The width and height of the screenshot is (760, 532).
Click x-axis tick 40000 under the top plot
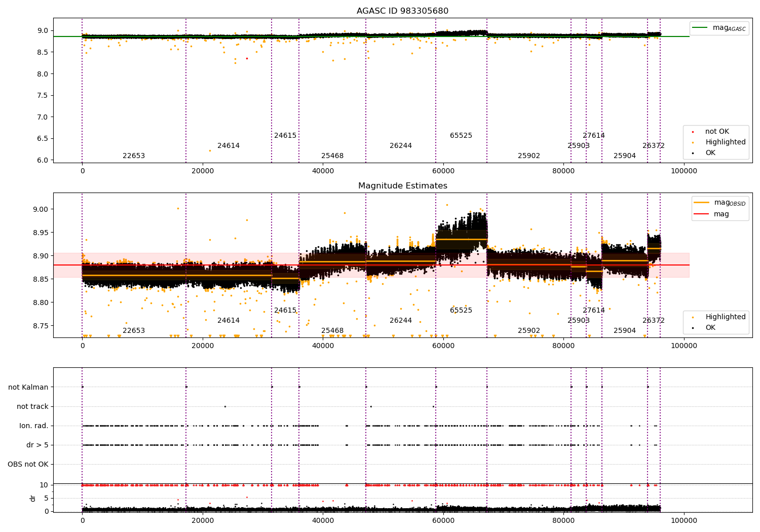pos(323,171)
